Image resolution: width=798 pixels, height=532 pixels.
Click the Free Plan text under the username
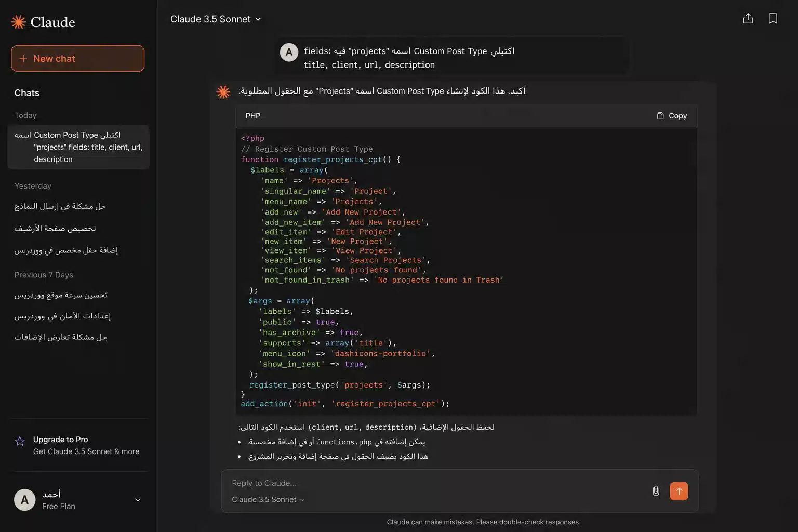tap(59, 507)
